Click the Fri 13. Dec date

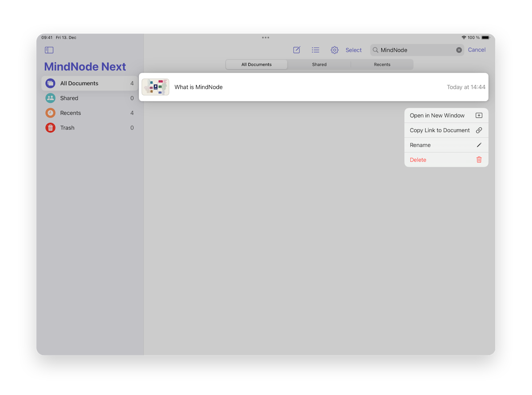[x=66, y=38]
